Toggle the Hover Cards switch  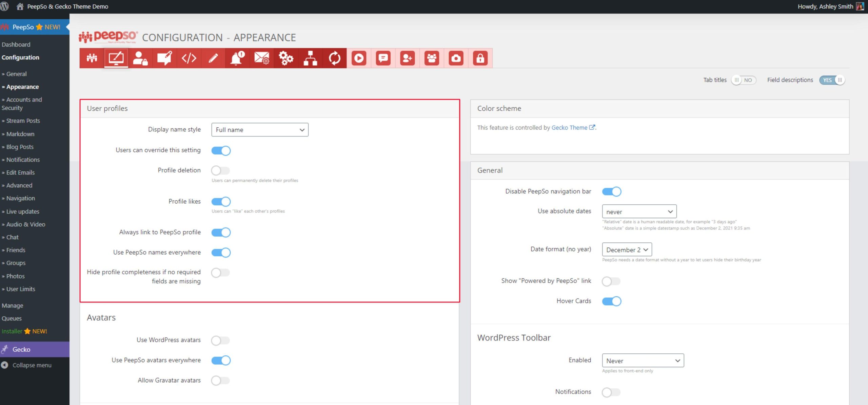click(612, 301)
